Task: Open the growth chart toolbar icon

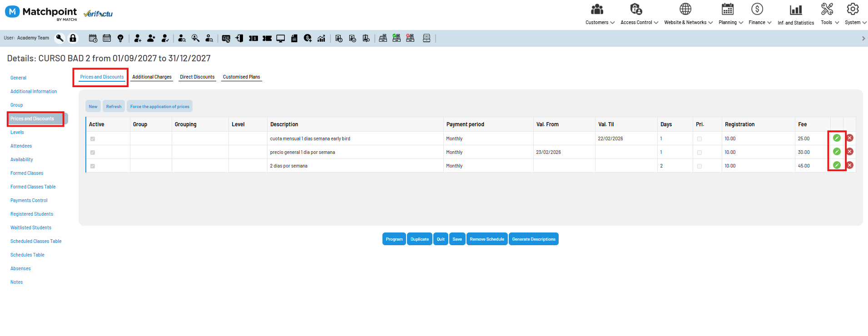Action: tap(321, 38)
